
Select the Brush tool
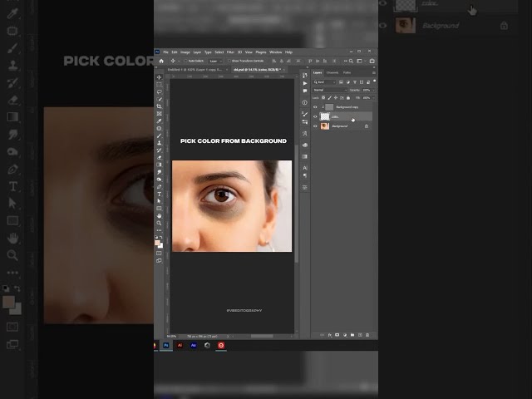[159, 135]
